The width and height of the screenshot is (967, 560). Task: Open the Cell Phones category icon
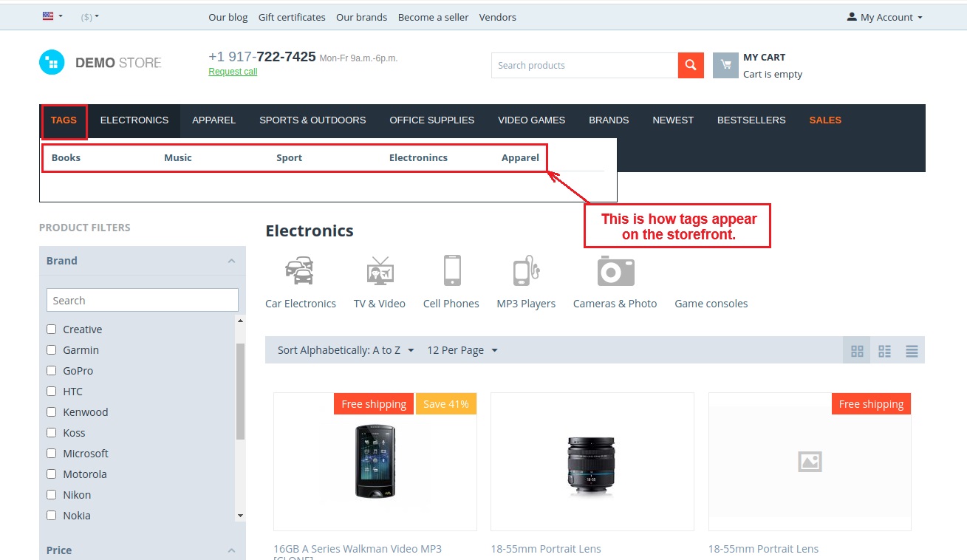(x=451, y=270)
